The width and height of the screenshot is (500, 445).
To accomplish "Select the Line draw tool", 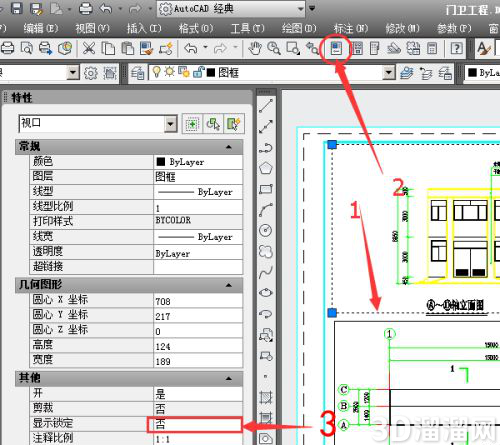I will [266, 106].
